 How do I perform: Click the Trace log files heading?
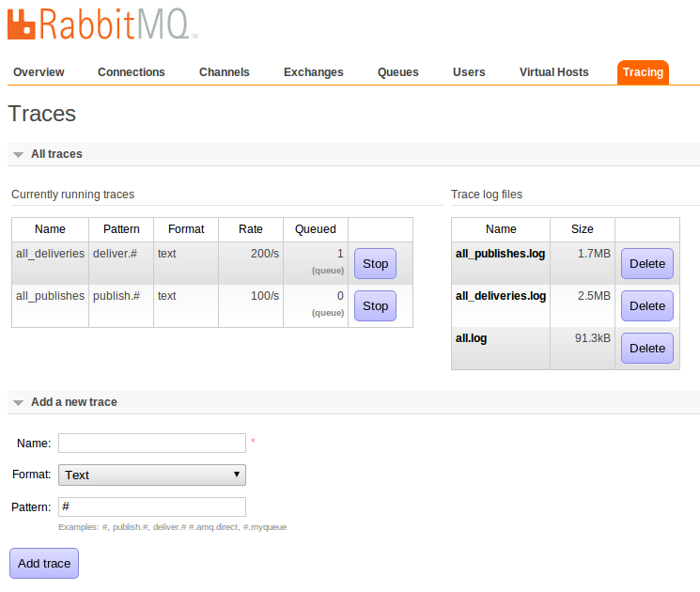tap(487, 195)
